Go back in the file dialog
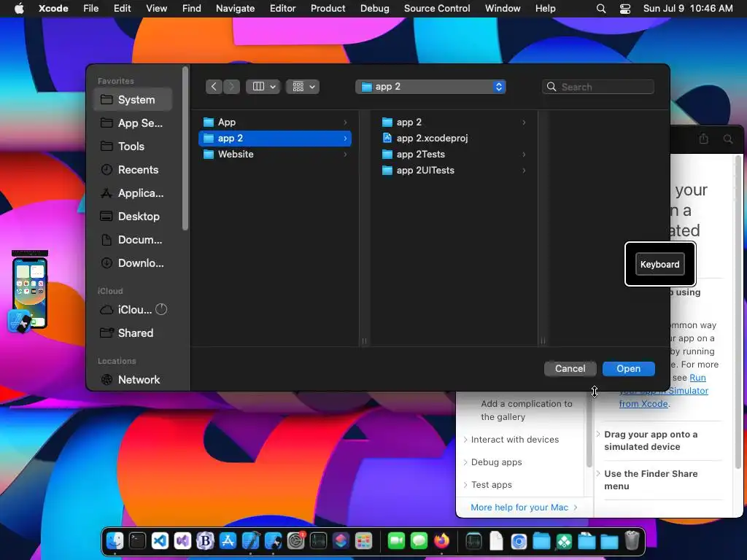This screenshot has height=560, width=747. point(214,87)
